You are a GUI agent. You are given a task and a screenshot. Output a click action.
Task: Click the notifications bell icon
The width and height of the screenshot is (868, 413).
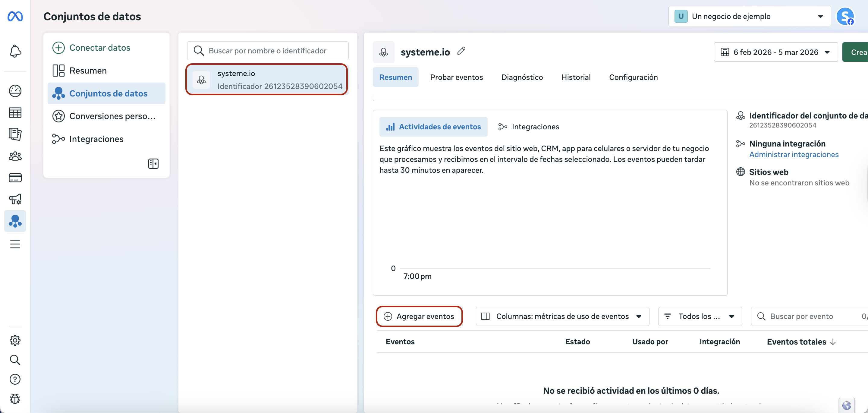point(15,51)
